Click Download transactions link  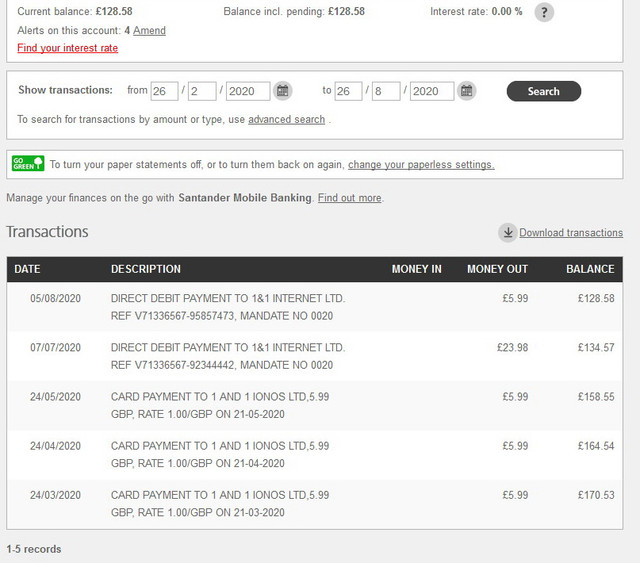(x=571, y=233)
